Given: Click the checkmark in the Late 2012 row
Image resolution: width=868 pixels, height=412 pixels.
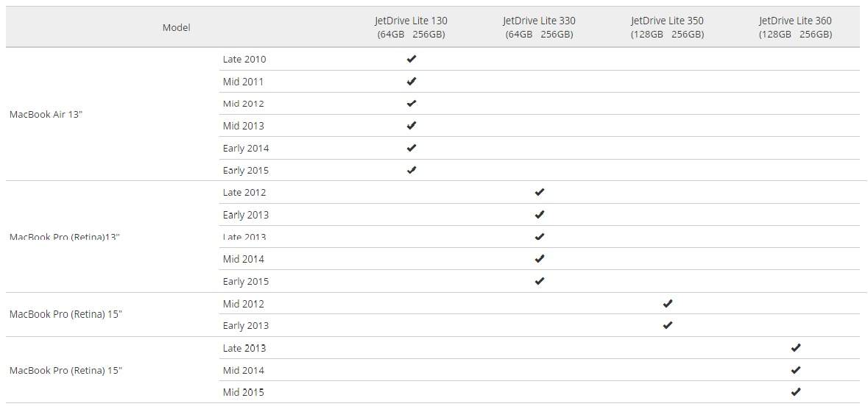Looking at the screenshot, I should tap(540, 192).
